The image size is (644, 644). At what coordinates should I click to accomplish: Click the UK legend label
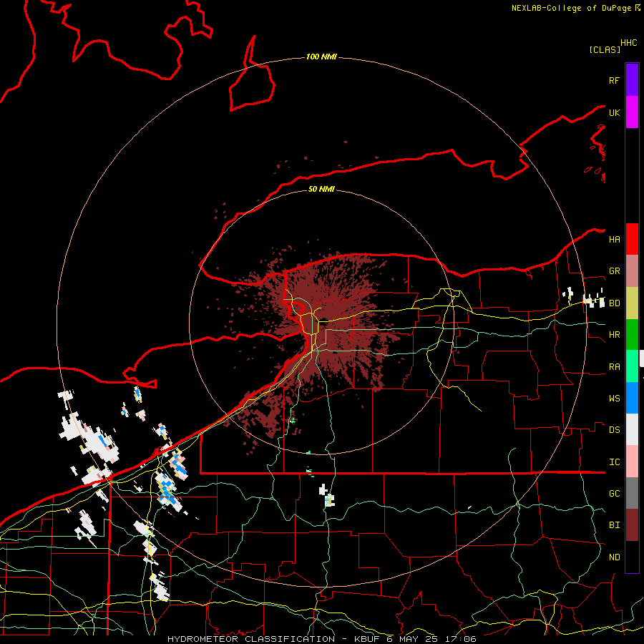point(614,112)
